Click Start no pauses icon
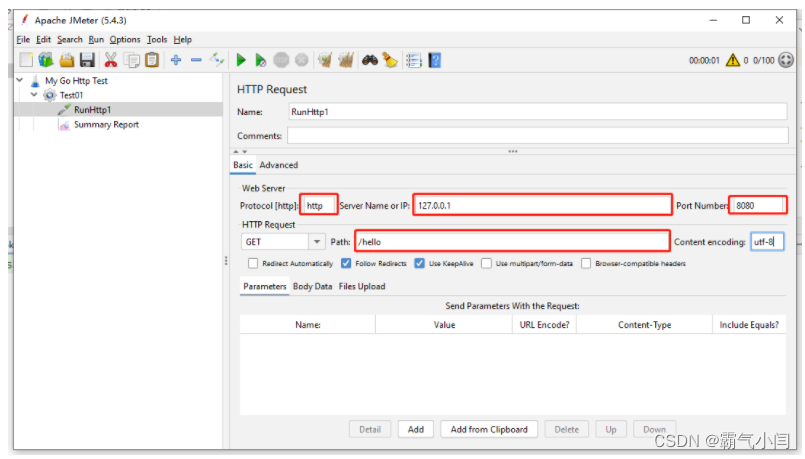This screenshot has width=805, height=459. point(261,61)
